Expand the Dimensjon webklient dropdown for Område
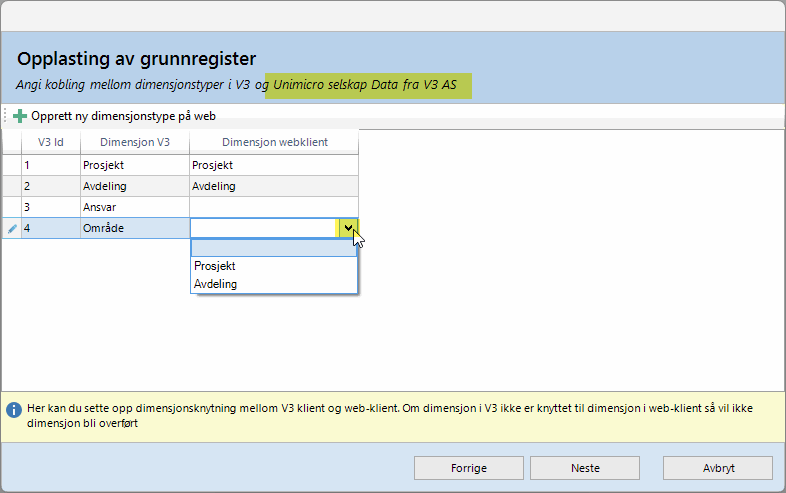 pyautogui.click(x=348, y=229)
